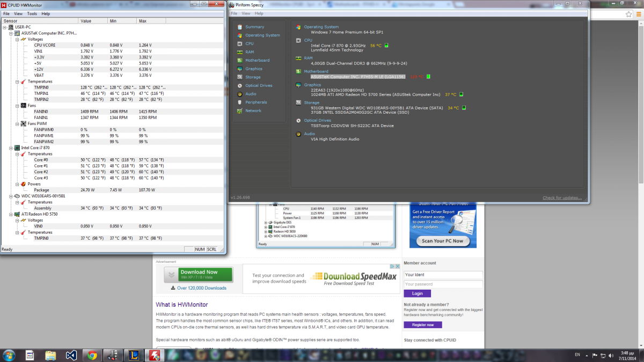The image size is (644, 362).
Task: Click Windows flag icon beside Operating System heading
Action: point(299,27)
